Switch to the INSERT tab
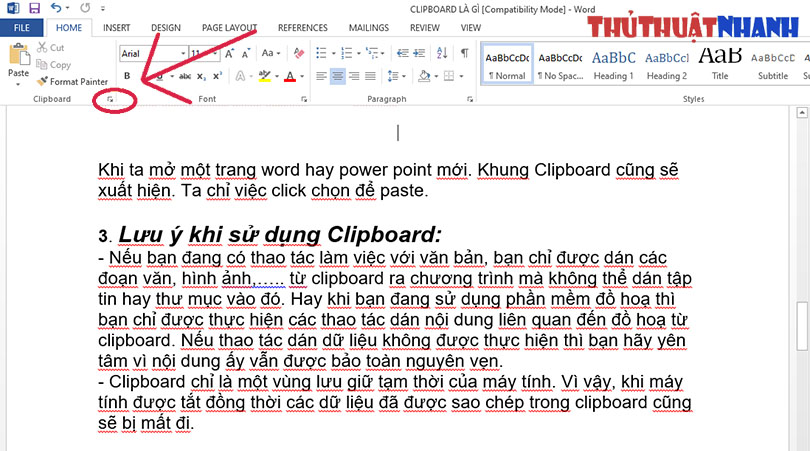The height and width of the screenshot is (451, 810). [x=116, y=27]
